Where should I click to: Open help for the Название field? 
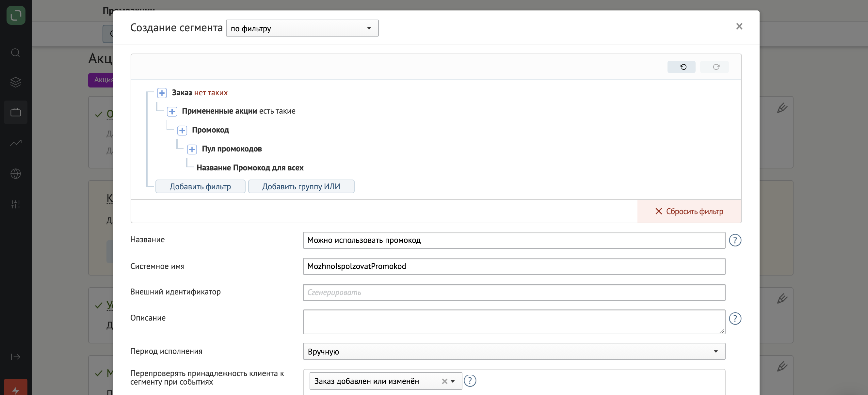735,240
